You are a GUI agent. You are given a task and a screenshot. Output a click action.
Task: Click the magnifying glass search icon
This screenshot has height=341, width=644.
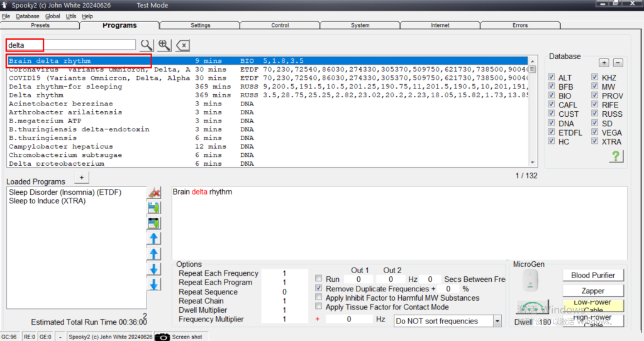[146, 45]
